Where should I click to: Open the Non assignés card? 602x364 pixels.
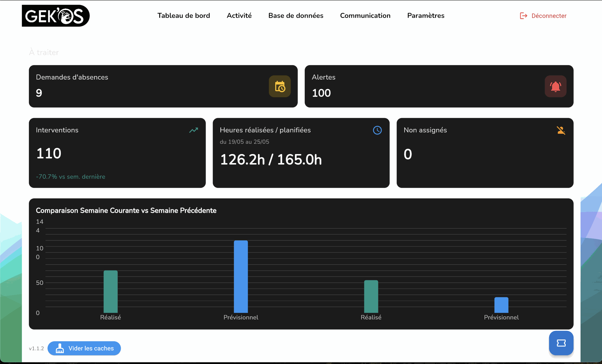click(x=484, y=153)
